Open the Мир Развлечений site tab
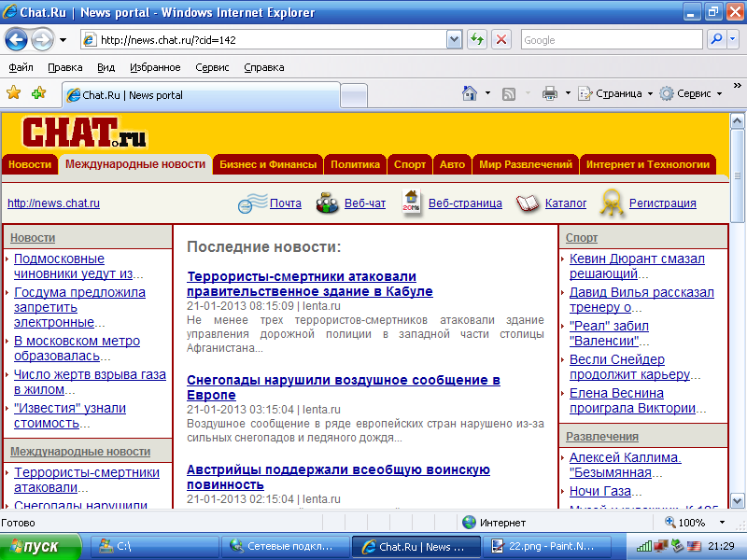747x560 pixels. click(x=526, y=164)
